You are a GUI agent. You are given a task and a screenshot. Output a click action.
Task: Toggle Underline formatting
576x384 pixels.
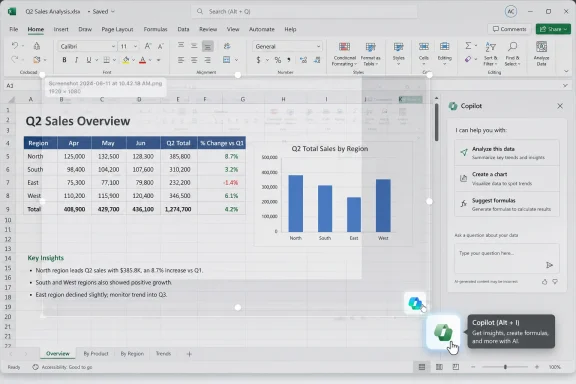point(89,60)
